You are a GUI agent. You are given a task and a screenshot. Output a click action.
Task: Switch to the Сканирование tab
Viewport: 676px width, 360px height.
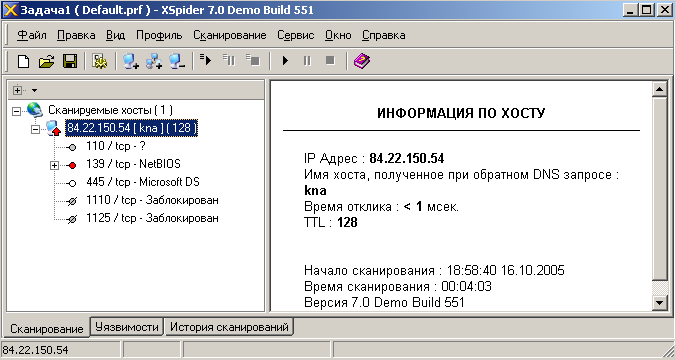coord(47,329)
